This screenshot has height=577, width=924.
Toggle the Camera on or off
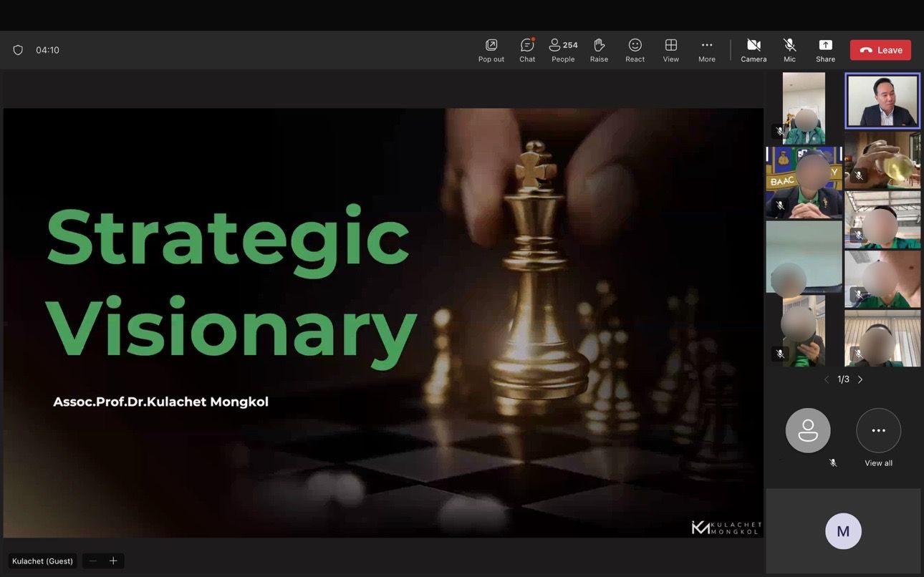pyautogui.click(x=754, y=50)
